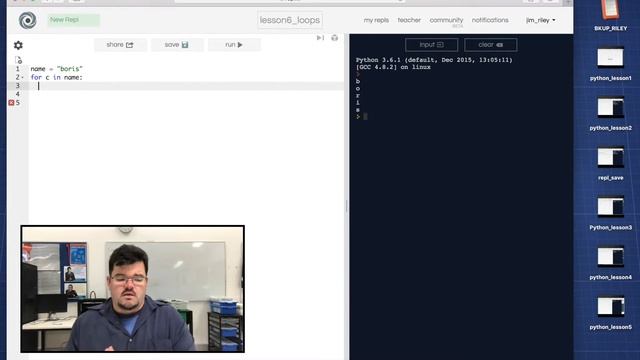
Task: Click the share button
Action: [x=120, y=45]
